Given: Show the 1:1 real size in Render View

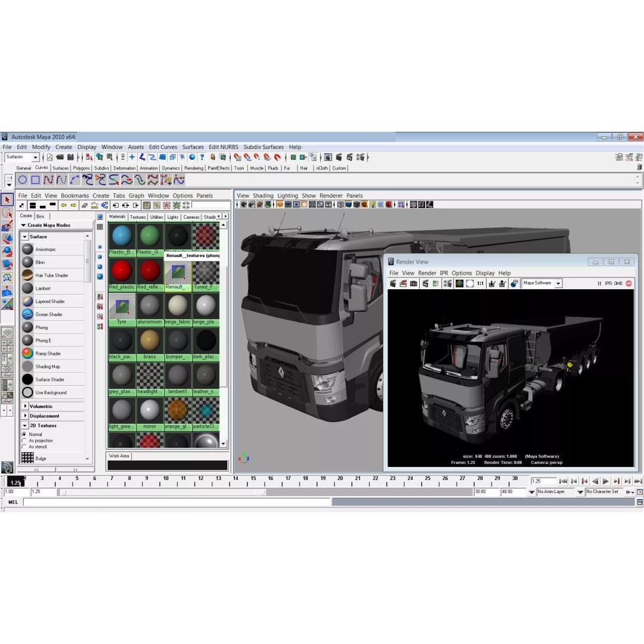Looking at the screenshot, I should (x=480, y=283).
